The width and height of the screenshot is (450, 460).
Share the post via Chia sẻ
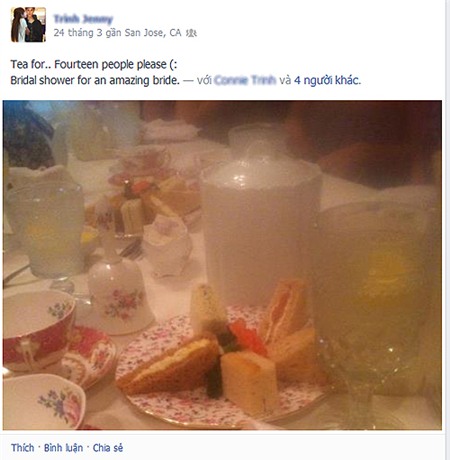point(108,448)
